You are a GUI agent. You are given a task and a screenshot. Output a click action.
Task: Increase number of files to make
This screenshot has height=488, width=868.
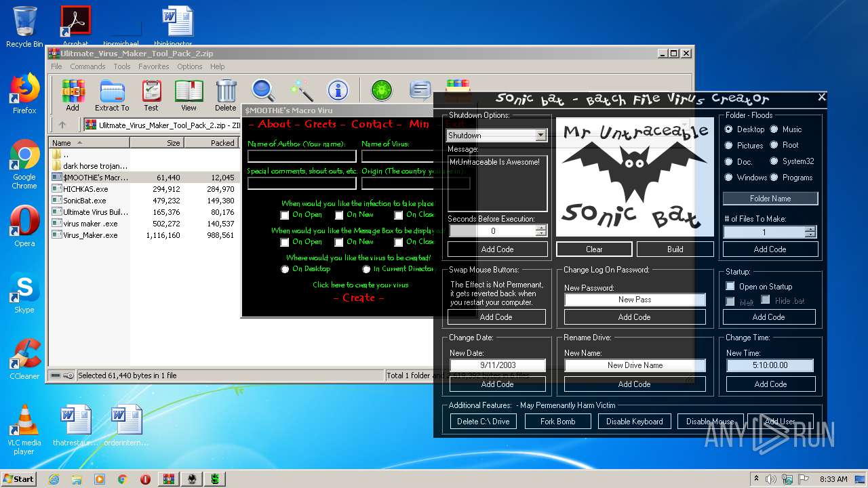coord(810,229)
